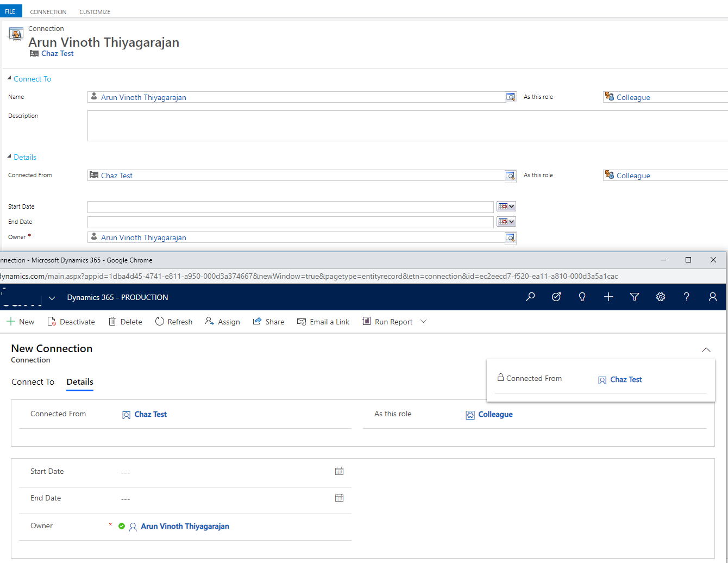Collapse the Details section in classic form

pos(9,157)
